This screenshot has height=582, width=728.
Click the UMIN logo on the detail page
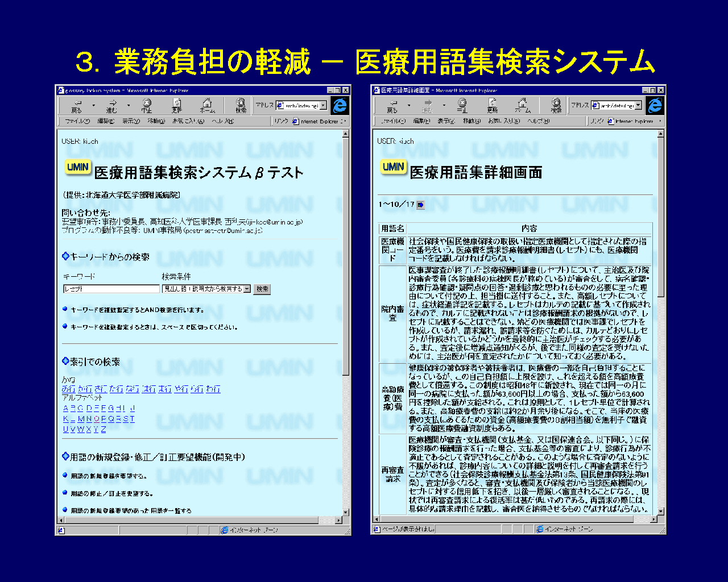(x=393, y=167)
